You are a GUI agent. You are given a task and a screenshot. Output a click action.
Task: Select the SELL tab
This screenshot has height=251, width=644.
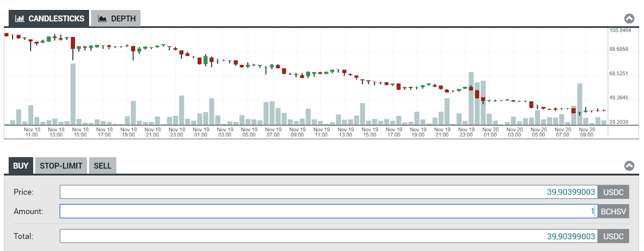tap(102, 166)
